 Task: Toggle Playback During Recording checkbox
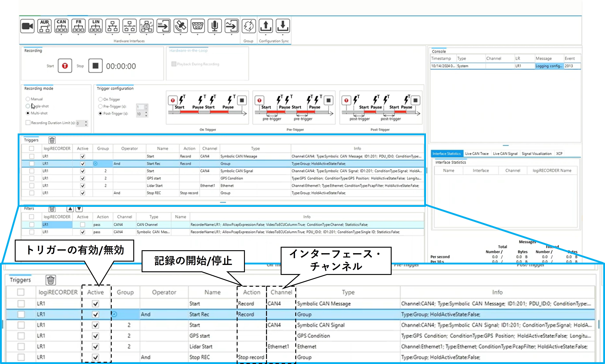(174, 64)
